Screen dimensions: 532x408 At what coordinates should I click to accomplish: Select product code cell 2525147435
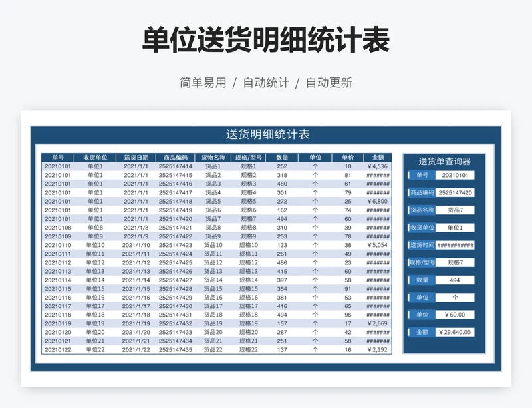(x=176, y=350)
